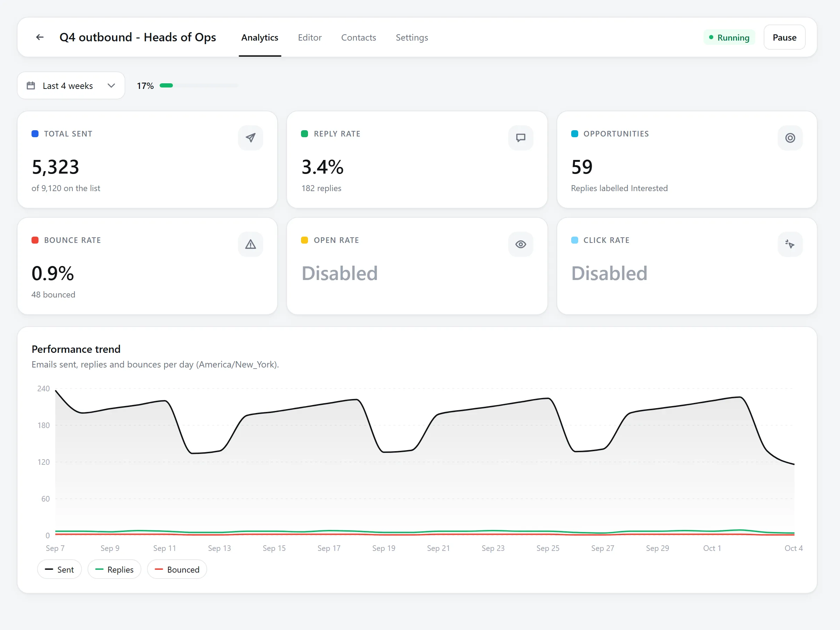
Task: Click the Sep 27 label on chart axis
Action: 603,548
